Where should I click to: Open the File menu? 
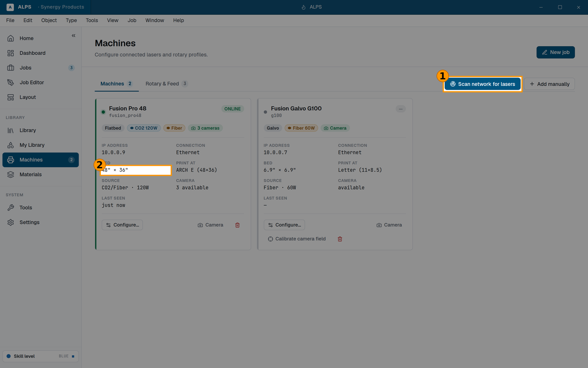click(10, 20)
